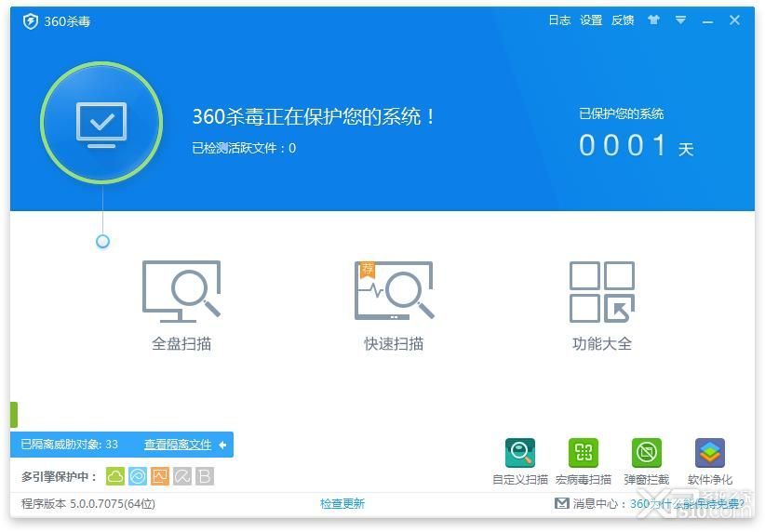
Task: Click the 消息中心 envelope icon
Action: [562, 503]
